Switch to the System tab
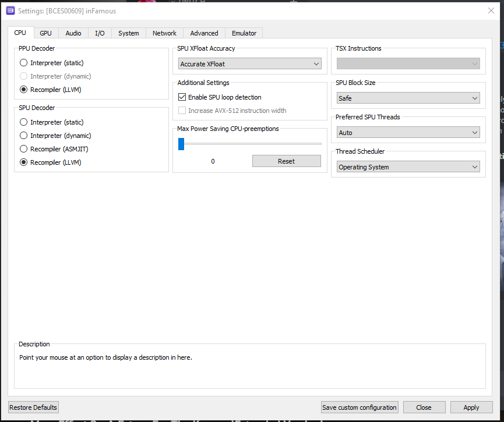 (129, 33)
